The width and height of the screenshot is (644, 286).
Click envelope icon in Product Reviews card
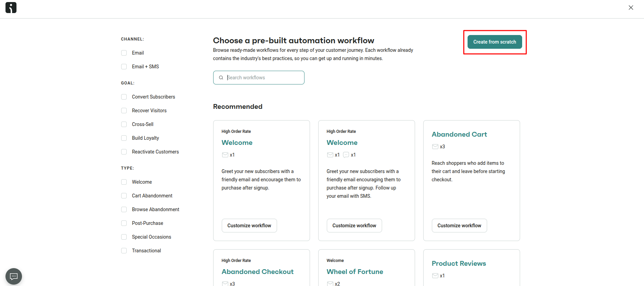pos(435,276)
